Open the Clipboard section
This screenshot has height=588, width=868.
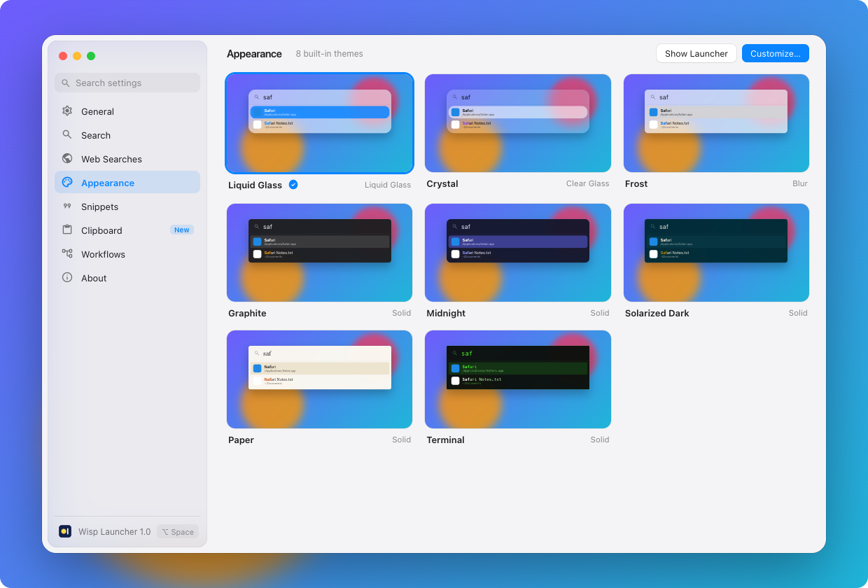[127, 230]
